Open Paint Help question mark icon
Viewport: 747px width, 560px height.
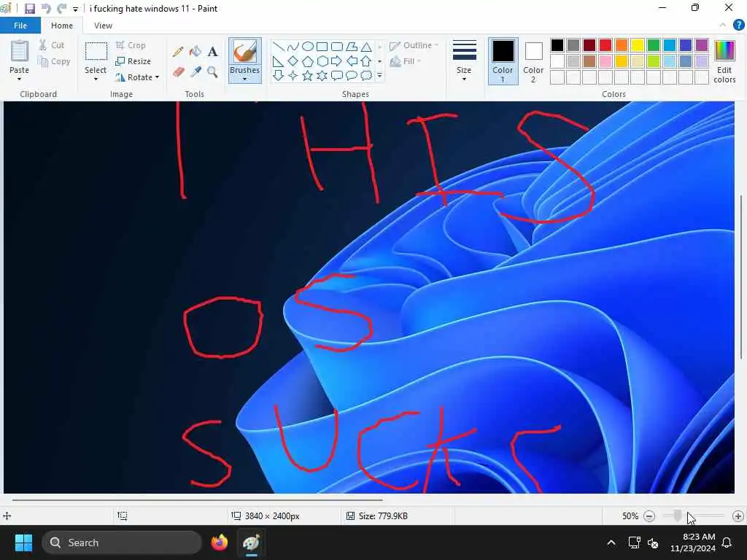[x=738, y=26]
